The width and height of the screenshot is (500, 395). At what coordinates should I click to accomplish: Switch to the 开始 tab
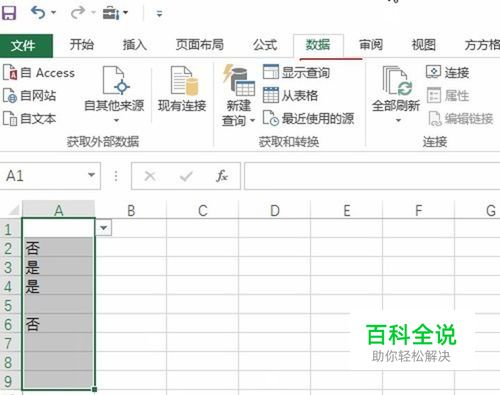[82, 45]
